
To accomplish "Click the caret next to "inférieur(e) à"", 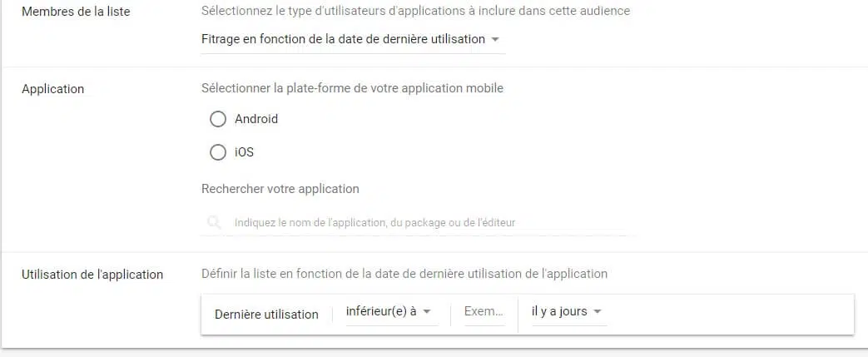I will point(427,312).
